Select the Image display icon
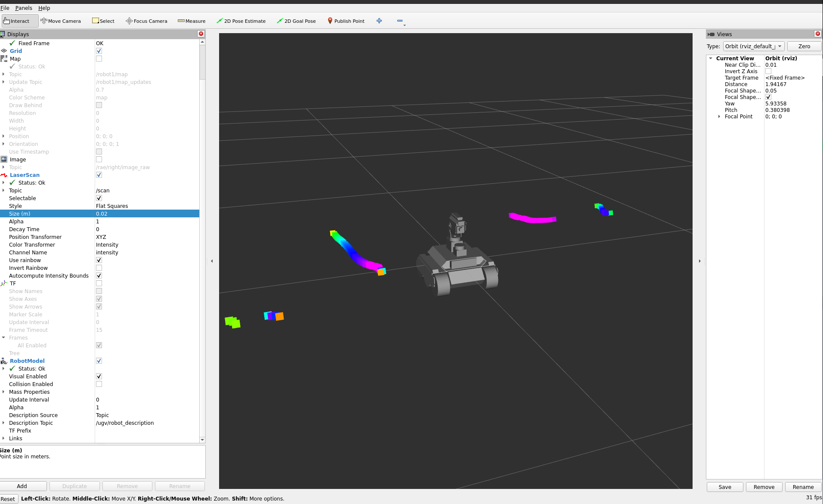The height and width of the screenshot is (504, 823). pyautogui.click(x=4, y=159)
